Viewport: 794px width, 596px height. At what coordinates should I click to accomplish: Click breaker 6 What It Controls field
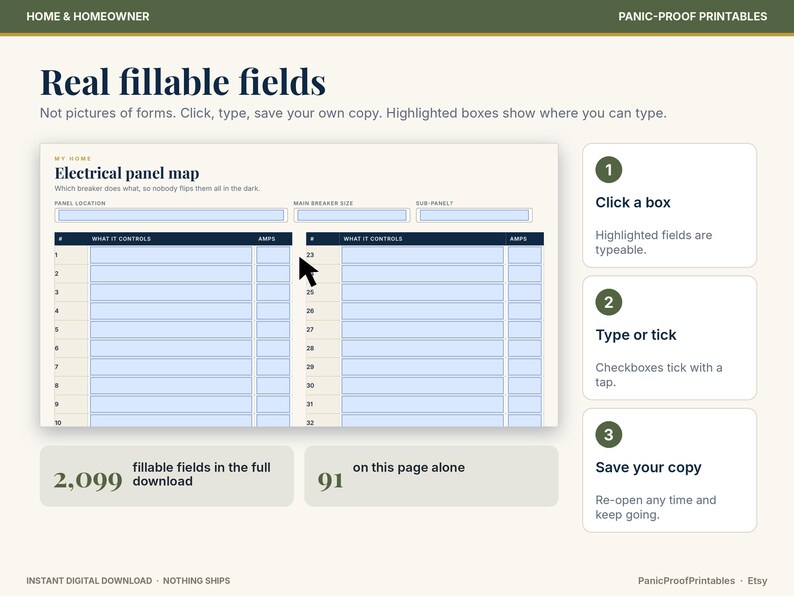(x=171, y=348)
